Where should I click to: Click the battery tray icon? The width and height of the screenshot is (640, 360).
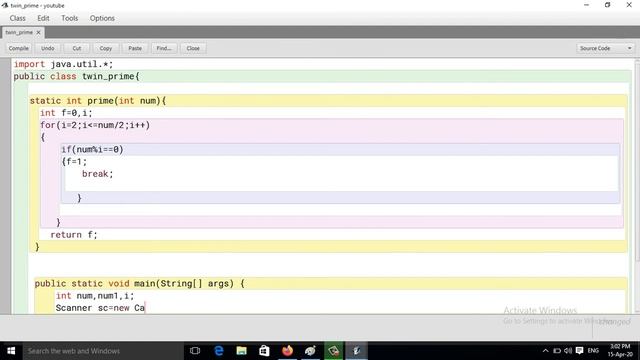557,351
